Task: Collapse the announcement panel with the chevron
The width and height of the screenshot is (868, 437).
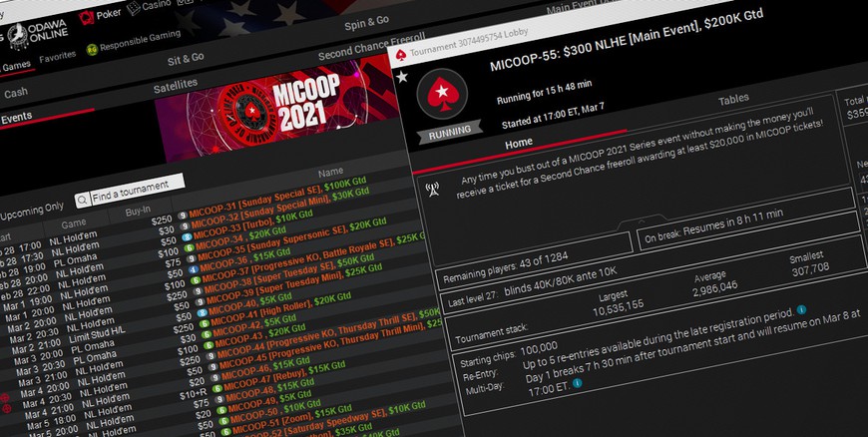Action: [x=642, y=222]
